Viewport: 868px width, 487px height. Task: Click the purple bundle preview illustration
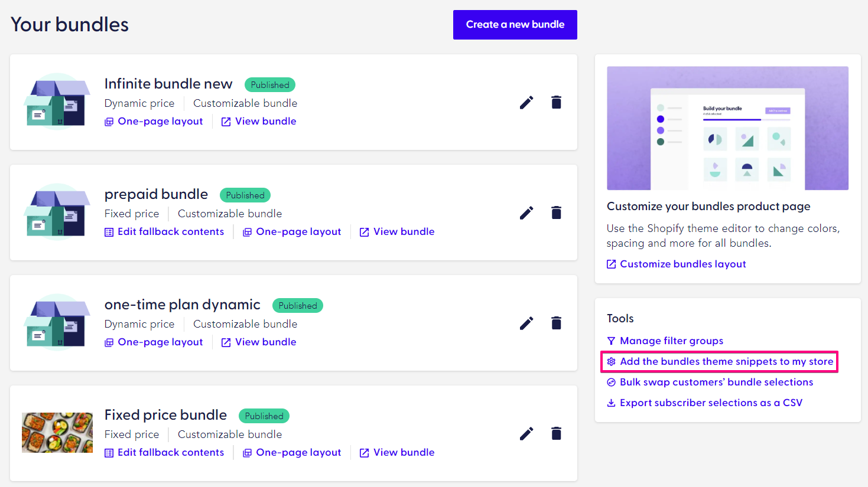pyautogui.click(x=727, y=128)
